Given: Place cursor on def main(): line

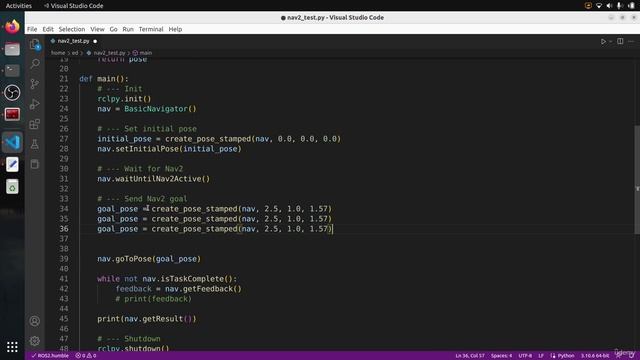Looking at the screenshot, I should pos(104,79).
